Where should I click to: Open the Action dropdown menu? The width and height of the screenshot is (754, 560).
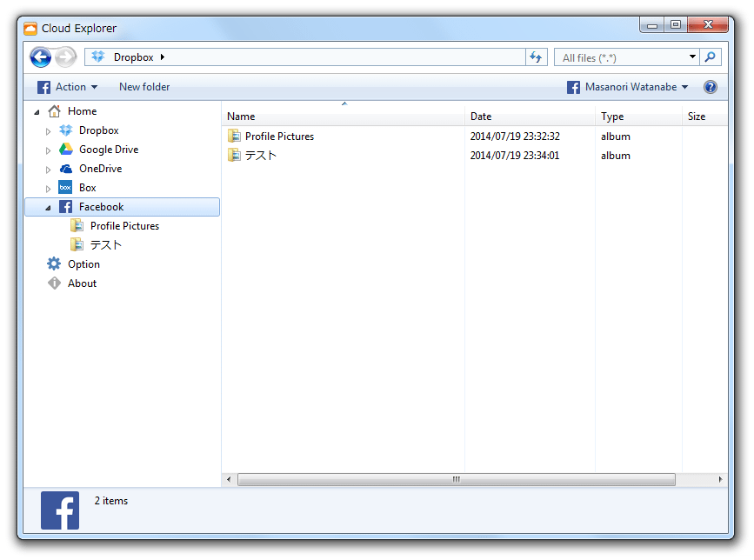click(68, 87)
